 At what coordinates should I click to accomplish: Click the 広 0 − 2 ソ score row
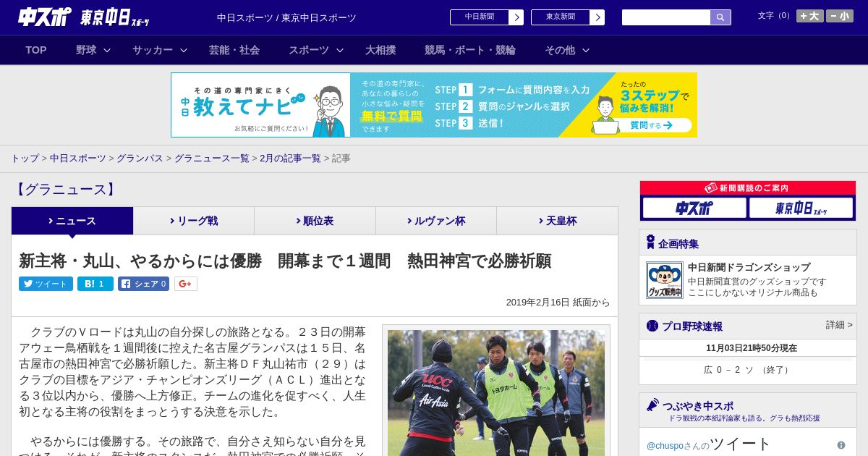748,370
